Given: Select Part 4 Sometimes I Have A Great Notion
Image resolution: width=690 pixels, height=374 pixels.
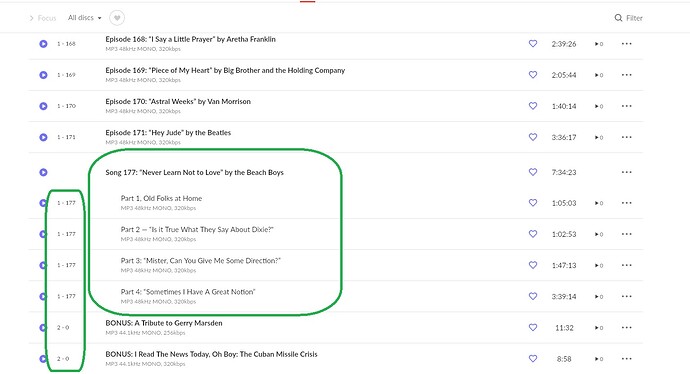Looking at the screenshot, I should pos(188,292).
